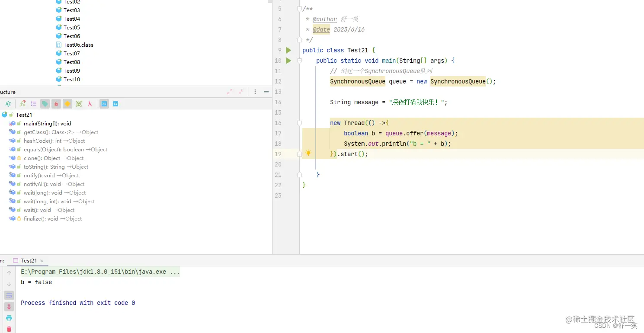The height and width of the screenshot is (333, 644).
Task: Toggle soft-wrap in Run console
Action: (x=9, y=295)
